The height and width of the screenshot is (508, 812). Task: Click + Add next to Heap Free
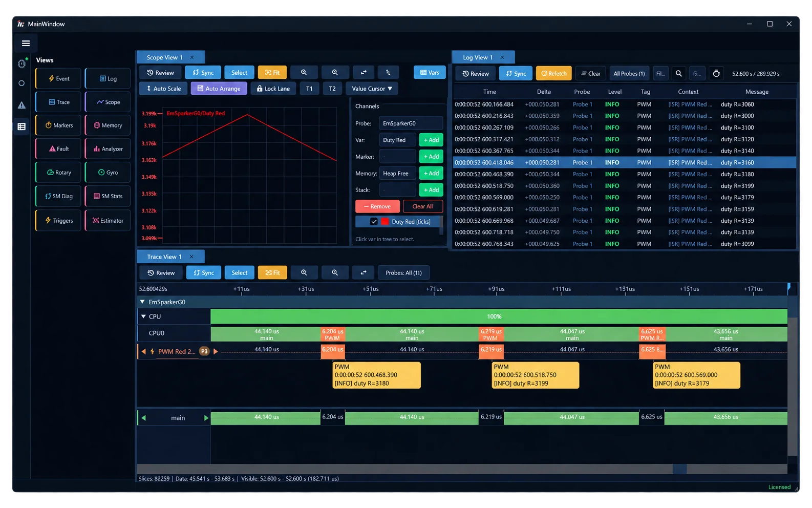431,174
